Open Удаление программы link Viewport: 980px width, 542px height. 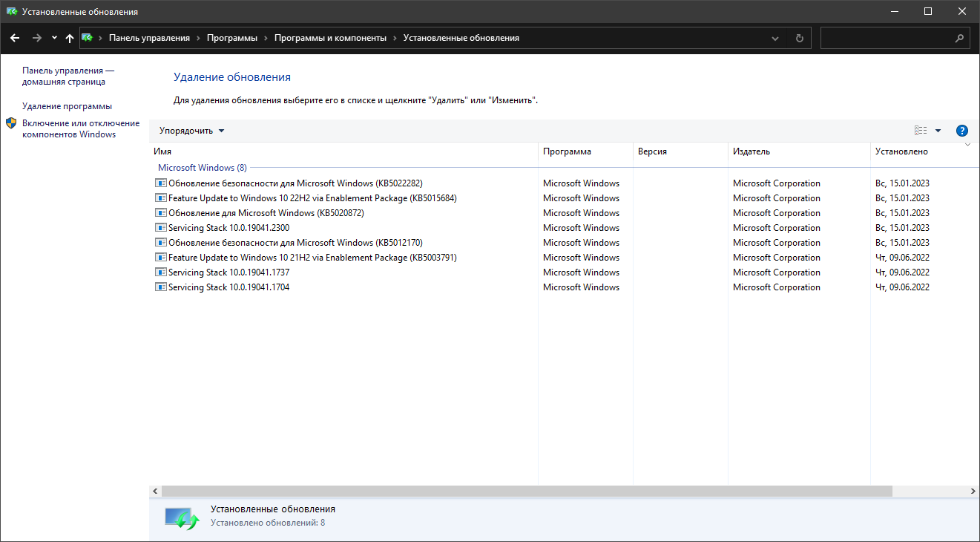click(x=67, y=106)
